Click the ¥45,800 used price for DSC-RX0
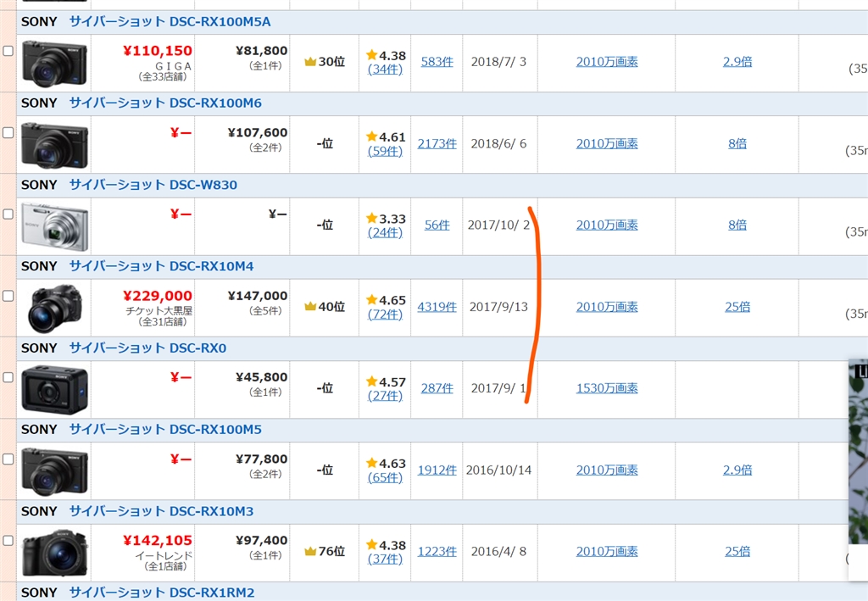Screen dimensions: 868x601 [261, 377]
